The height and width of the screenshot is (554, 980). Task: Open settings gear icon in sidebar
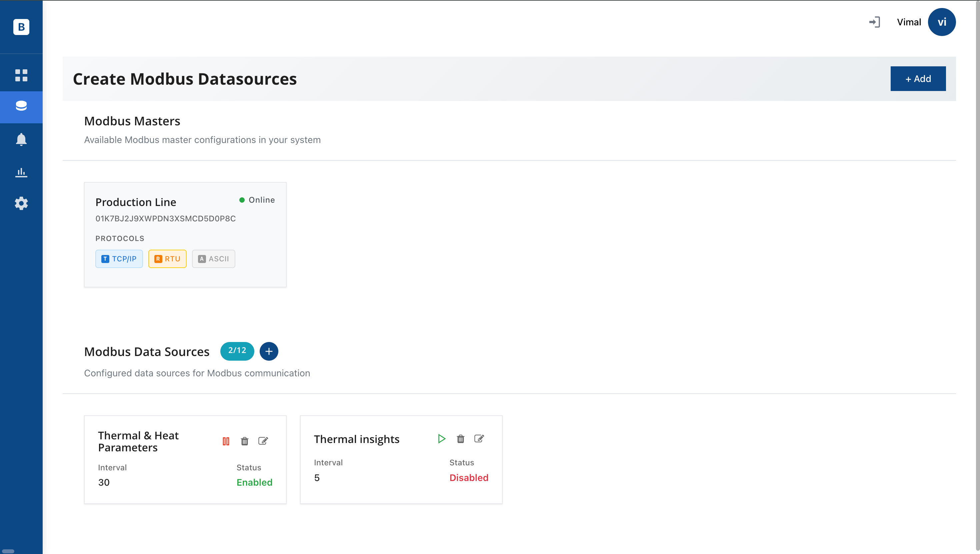pos(21,204)
